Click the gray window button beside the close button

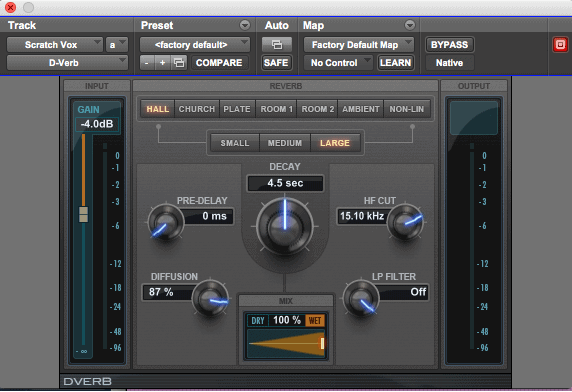[28, 7]
